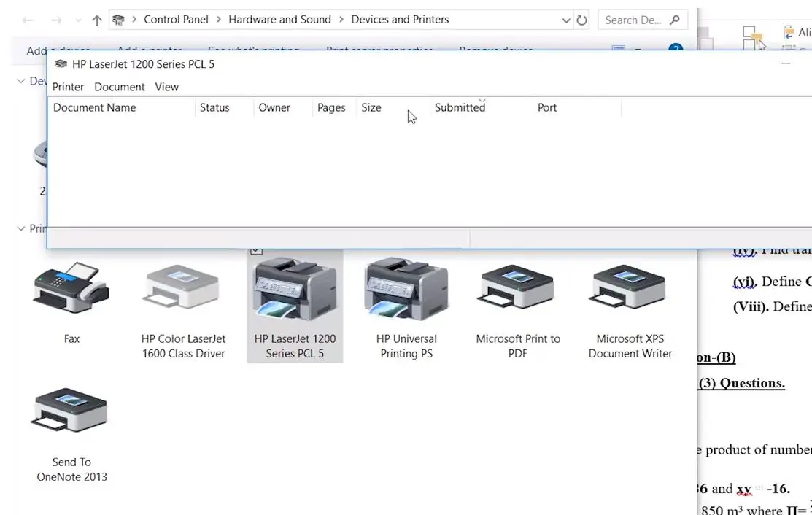The width and height of the screenshot is (812, 515).
Task: Open the Printer menu
Action: [x=68, y=87]
